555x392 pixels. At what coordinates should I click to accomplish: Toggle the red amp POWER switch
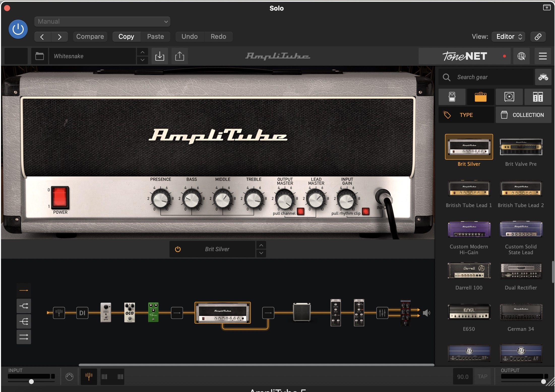[x=60, y=197]
